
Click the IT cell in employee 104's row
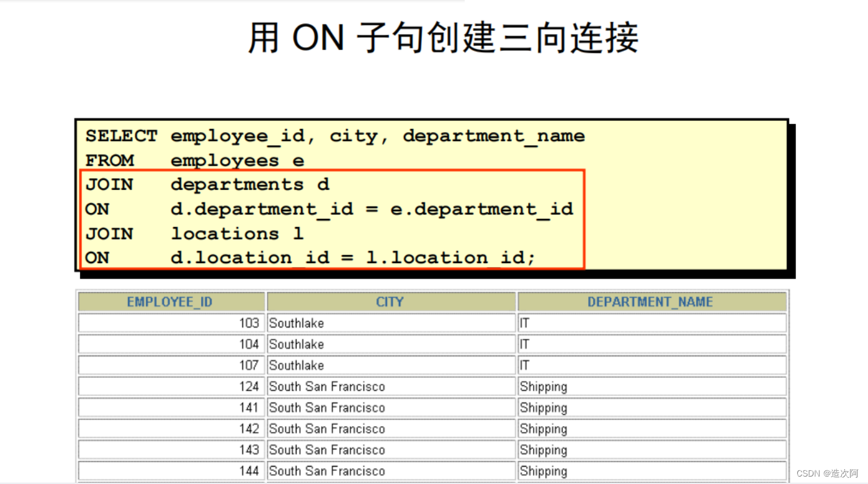pos(652,344)
